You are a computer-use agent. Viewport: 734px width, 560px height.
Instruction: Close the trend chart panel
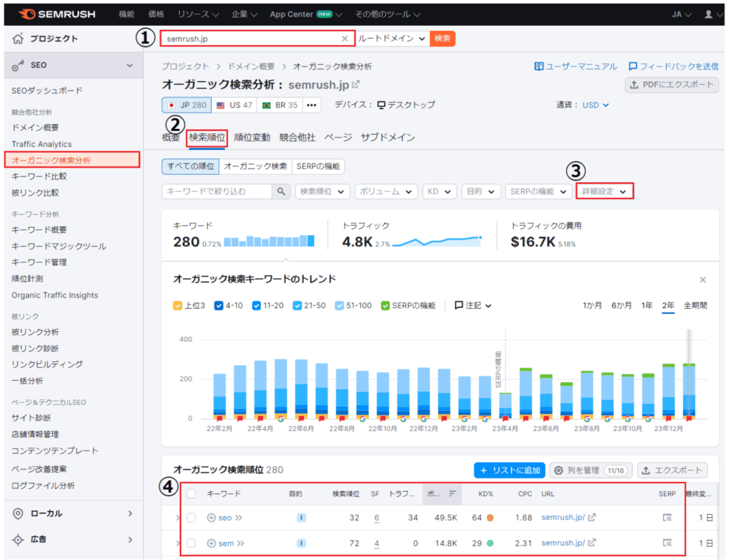[702, 280]
